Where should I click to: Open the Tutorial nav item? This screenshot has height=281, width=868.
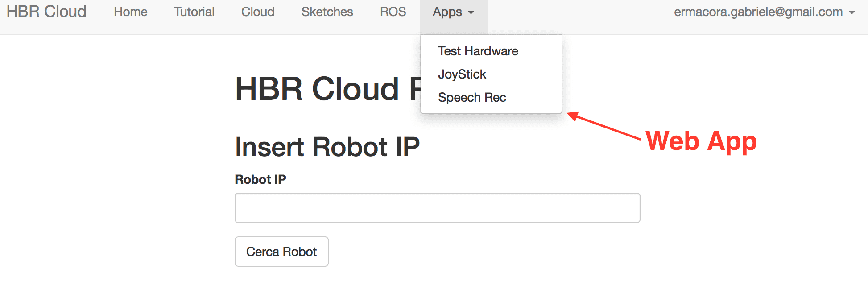click(194, 12)
